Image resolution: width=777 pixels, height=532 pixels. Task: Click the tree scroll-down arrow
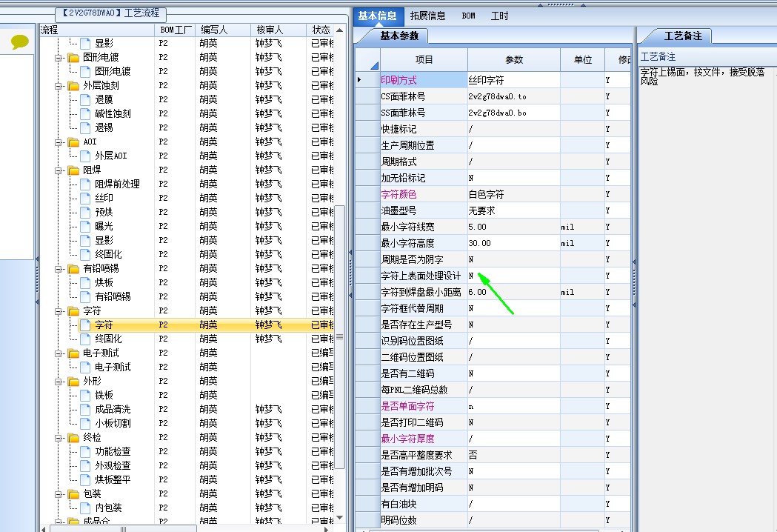click(x=339, y=518)
